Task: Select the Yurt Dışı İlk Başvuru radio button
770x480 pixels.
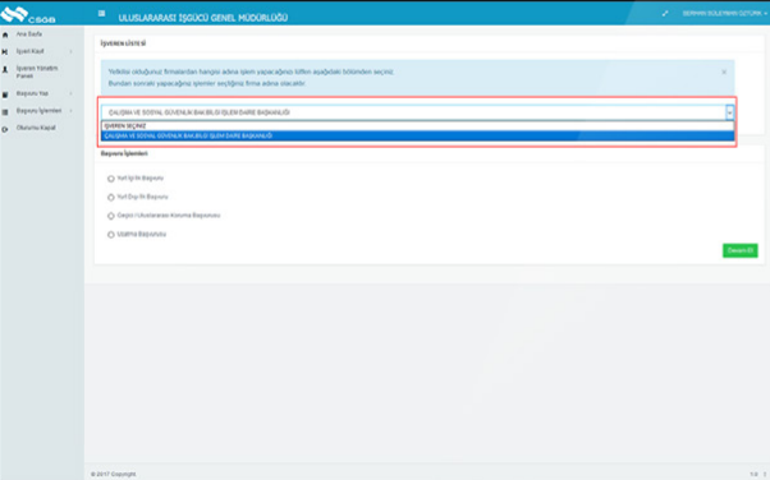Action: [x=111, y=197]
